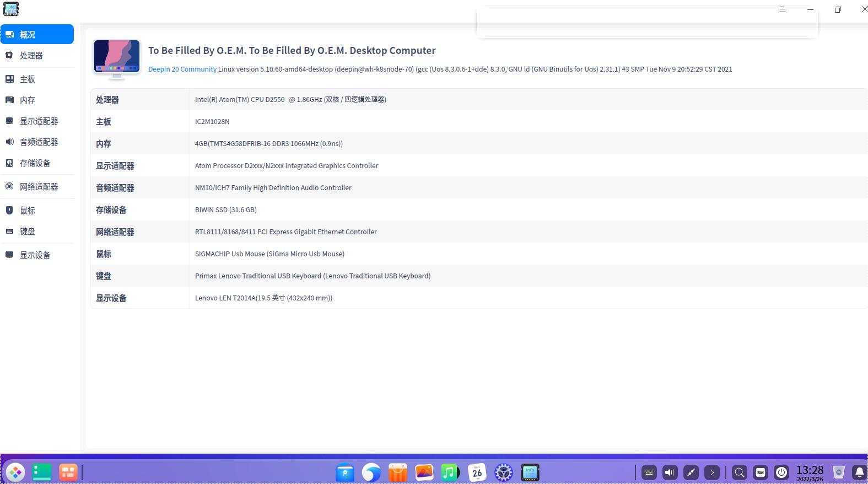The image size is (868, 484).
Task: Minimize the Device Manager window
Action: [x=810, y=9]
